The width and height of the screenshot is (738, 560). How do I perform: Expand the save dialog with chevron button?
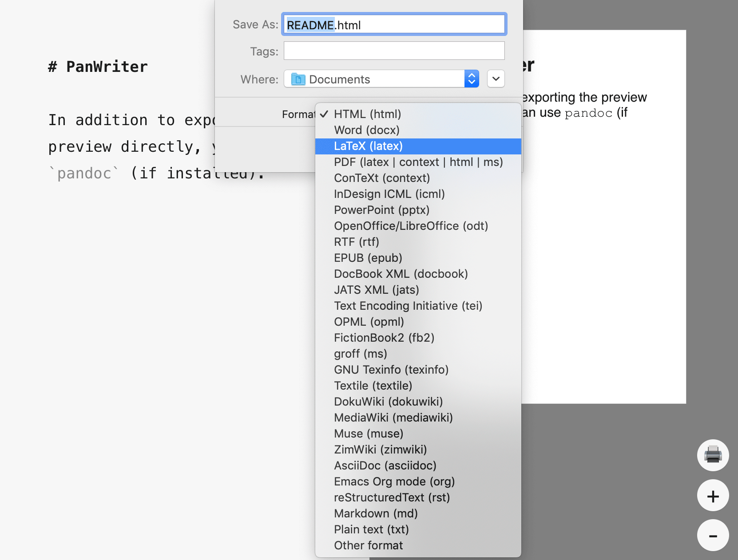496,79
